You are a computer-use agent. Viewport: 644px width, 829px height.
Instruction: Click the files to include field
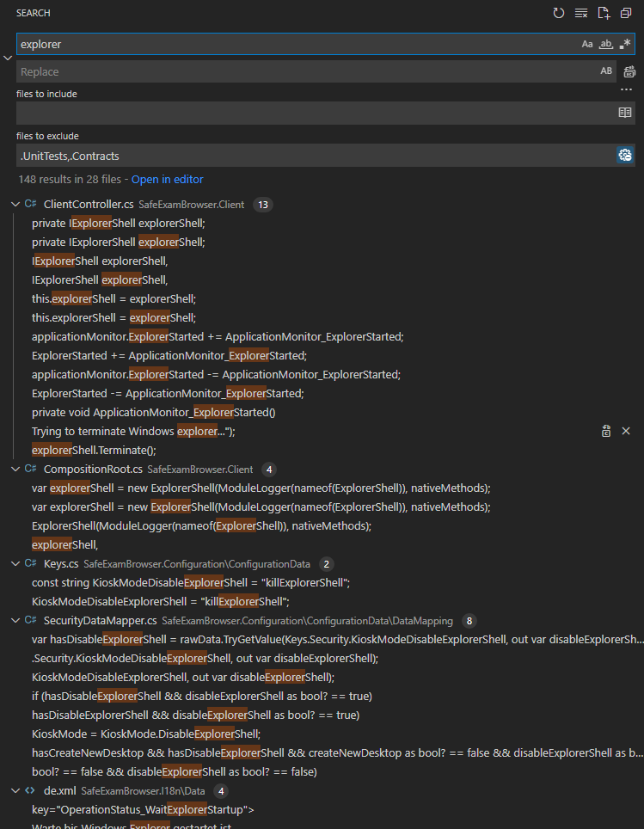click(x=316, y=113)
